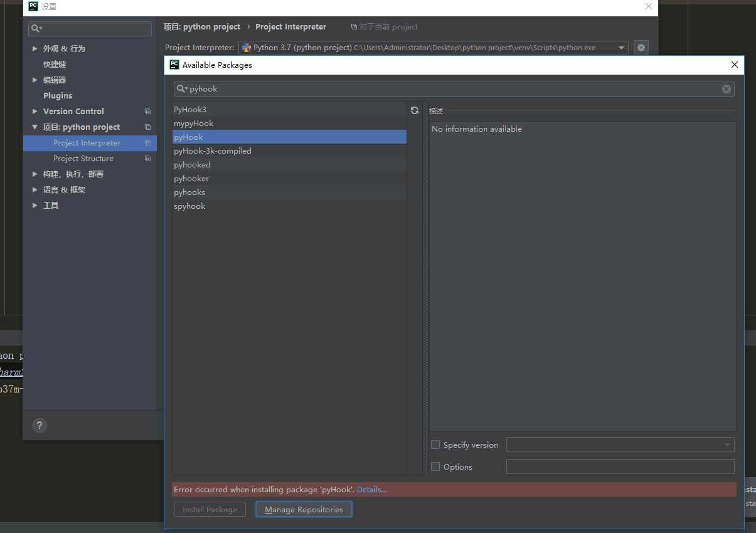Open the 快捷键 settings page
The height and width of the screenshot is (533, 756).
(55, 64)
